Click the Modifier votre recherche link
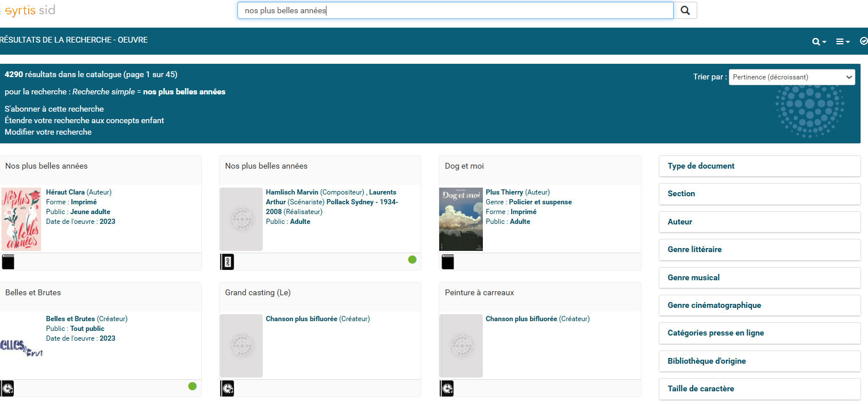The height and width of the screenshot is (404, 868). [48, 132]
